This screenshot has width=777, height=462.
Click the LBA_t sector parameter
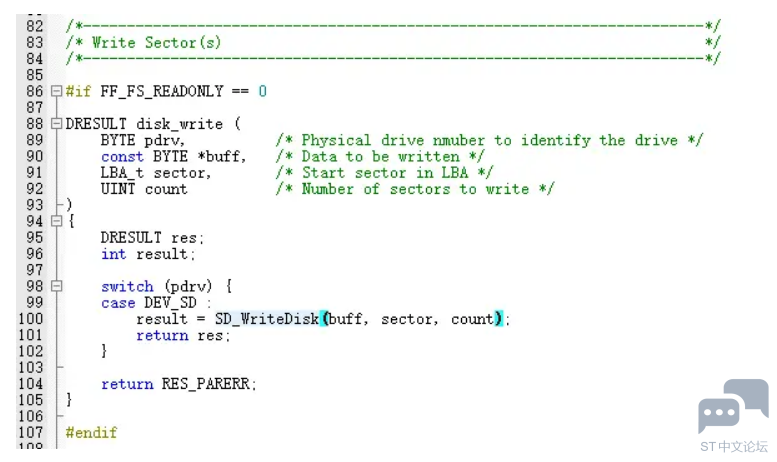[156, 173]
